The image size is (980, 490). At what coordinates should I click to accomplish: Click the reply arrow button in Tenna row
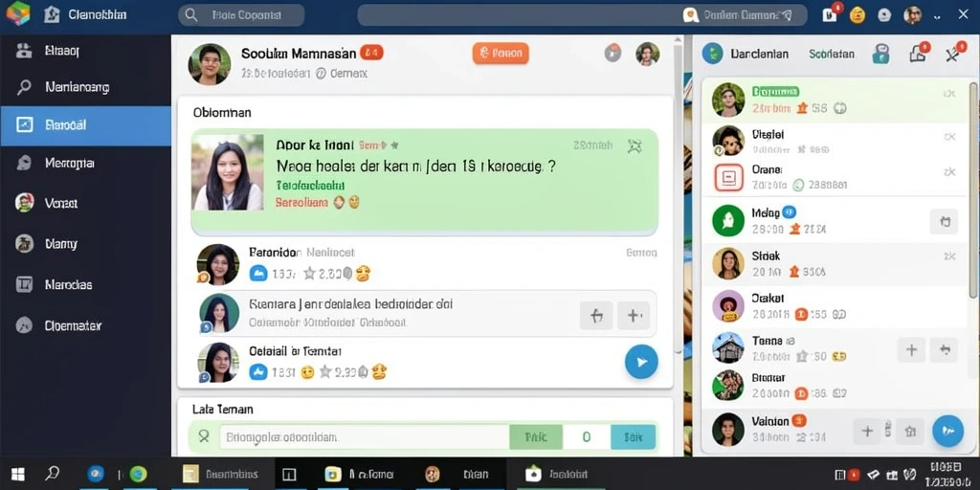pyautogui.click(x=944, y=349)
